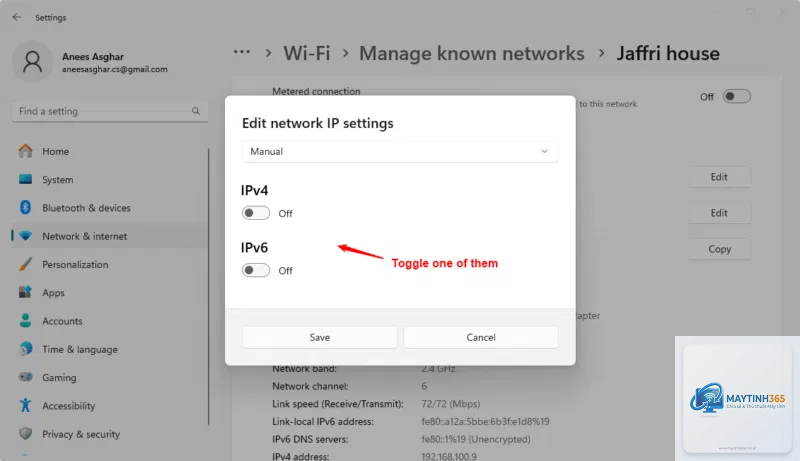This screenshot has width=800, height=461.
Task: Click the Accessibility figure icon
Action: pyautogui.click(x=25, y=405)
